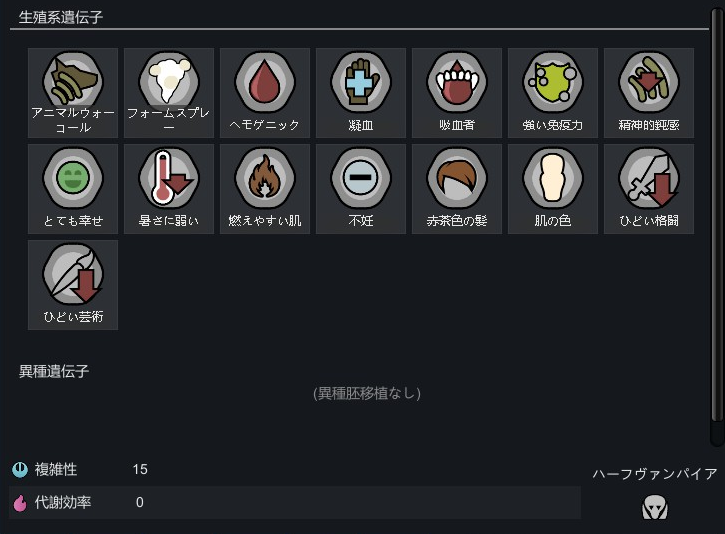Select the 肌の色 skin color gene
725x534 pixels.
click(553, 189)
